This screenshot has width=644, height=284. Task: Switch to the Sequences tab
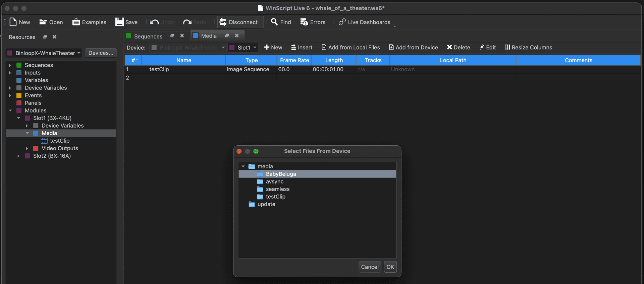point(148,36)
